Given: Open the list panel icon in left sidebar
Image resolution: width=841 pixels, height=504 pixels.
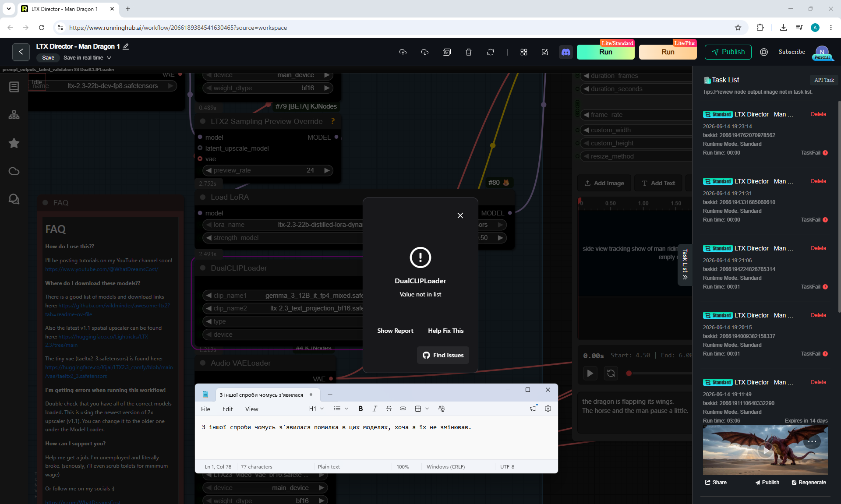Looking at the screenshot, I should coord(14,87).
